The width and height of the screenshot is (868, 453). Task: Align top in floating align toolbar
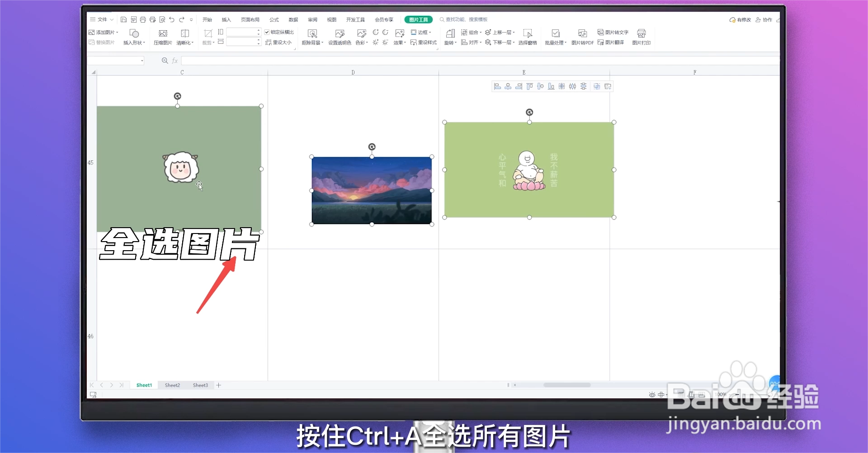click(529, 86)
